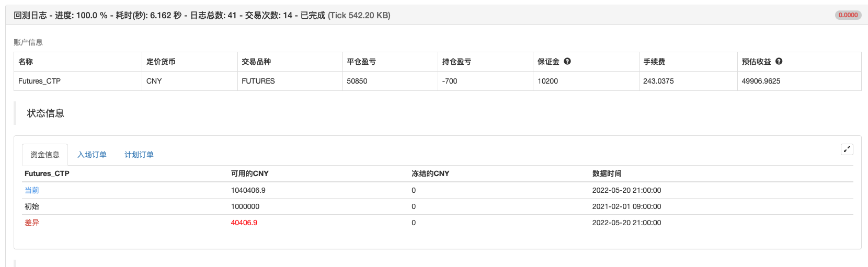Viewport: 868px width, 267px height.
Task: Click the 手续费 column header
Action: pyautogui.click(x=654, y=62)
